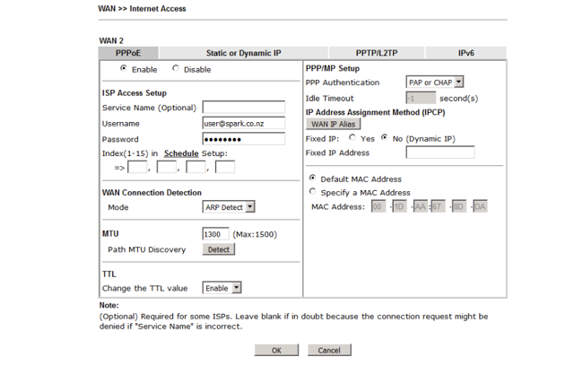Cancel the WAN configuration changes

click(329, 350)
